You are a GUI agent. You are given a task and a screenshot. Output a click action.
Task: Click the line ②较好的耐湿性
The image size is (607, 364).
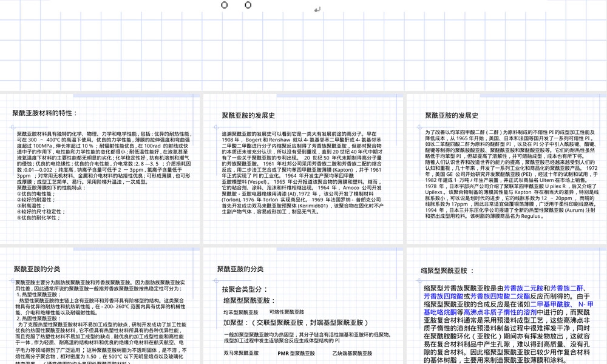coord(36,200)
